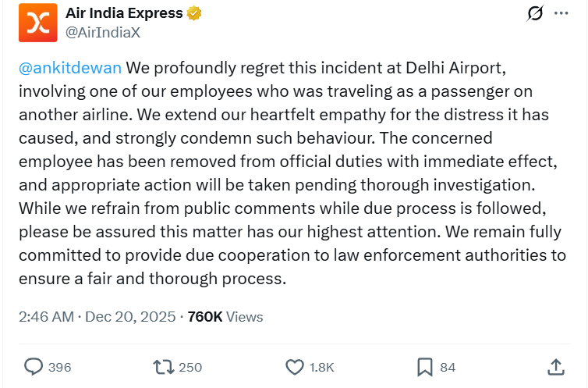Share the post via the upload-arrow icon
The width and height of the screenshot is (588, 388).
pos(555,366)
